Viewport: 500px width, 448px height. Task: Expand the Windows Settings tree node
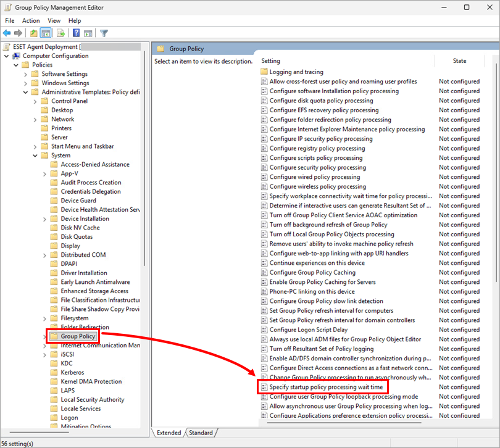click(25, 83)
